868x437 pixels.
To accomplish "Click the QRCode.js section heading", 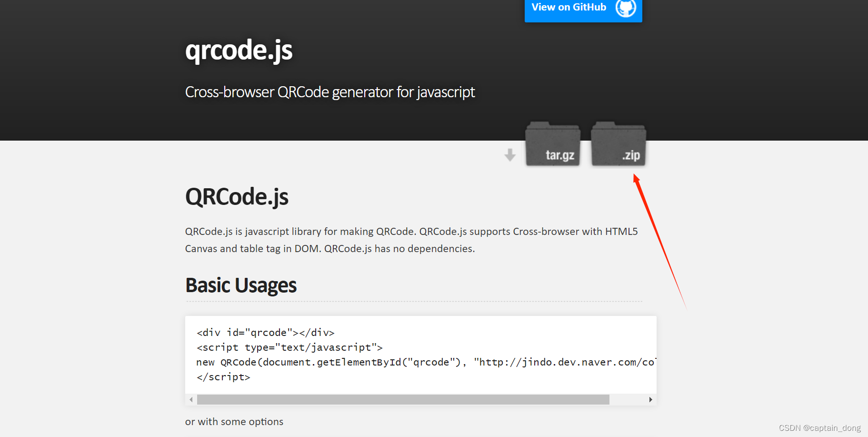I will point(237,197).
